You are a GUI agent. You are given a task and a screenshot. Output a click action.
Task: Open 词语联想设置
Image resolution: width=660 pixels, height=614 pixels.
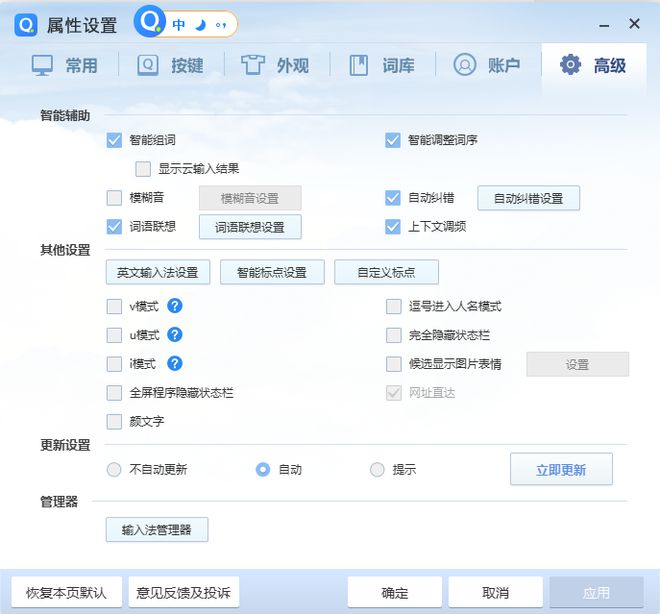[x=250, y=227]
